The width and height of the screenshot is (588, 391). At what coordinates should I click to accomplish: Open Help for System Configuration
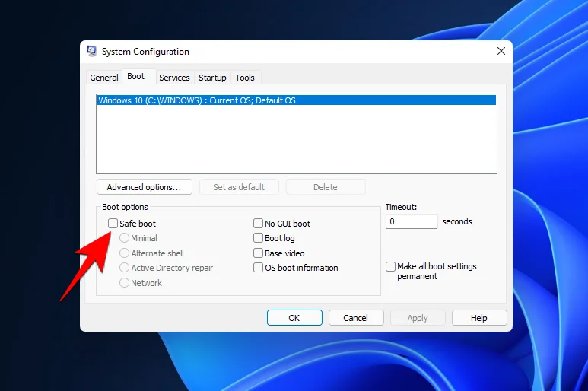(x=479, y=318)
